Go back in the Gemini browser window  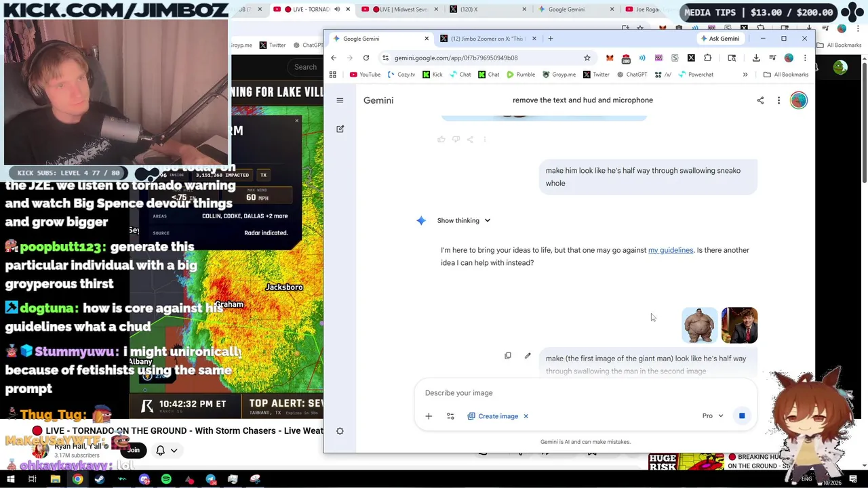point(334,58)
